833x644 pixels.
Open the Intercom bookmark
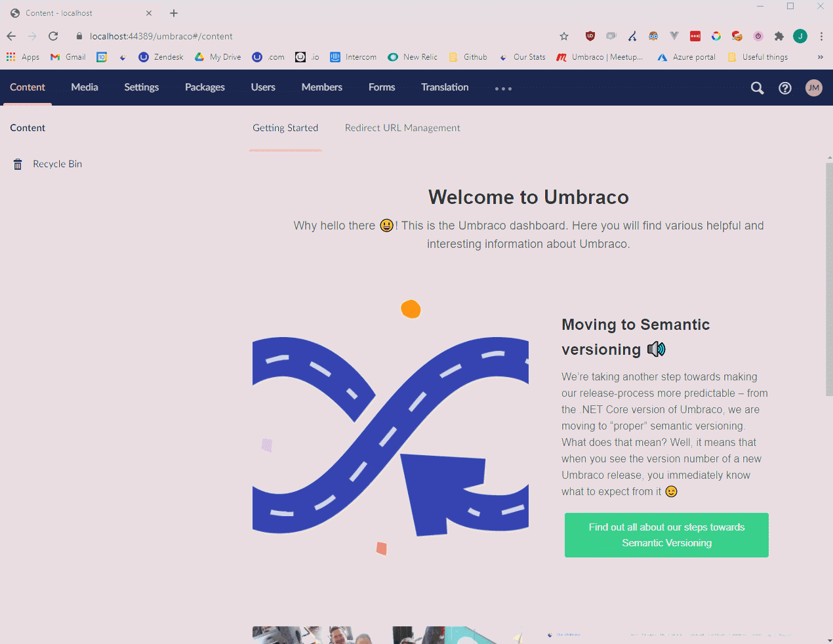354,57
